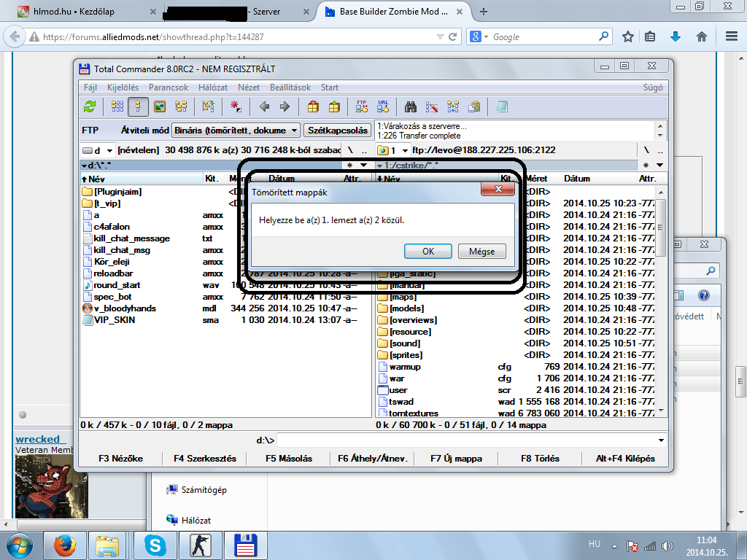Viewport: 747px width, 560px height.
Task: Open Fájl menu
Action: 90,87
